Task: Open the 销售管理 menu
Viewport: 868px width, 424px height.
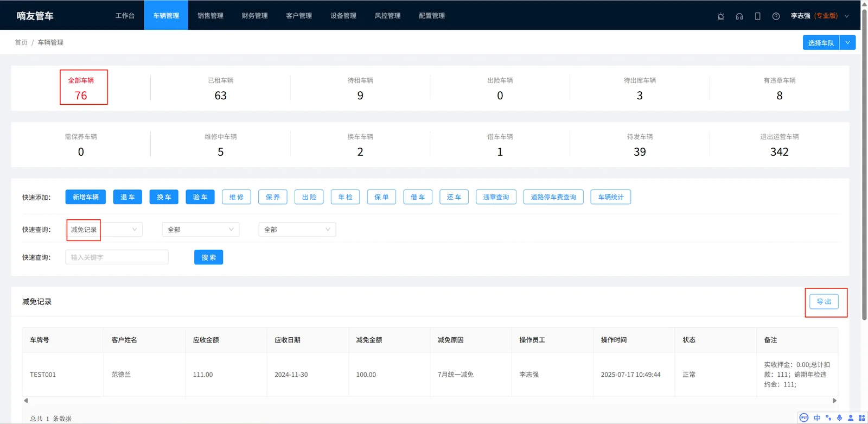Action: pyautogui.click(x=210, y=15)
